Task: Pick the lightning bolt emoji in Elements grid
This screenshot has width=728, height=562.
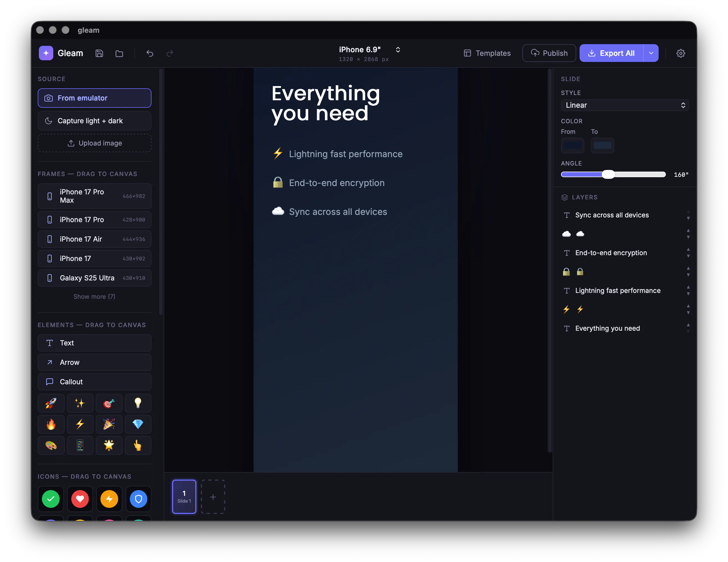Action: [x=80, y=424]
